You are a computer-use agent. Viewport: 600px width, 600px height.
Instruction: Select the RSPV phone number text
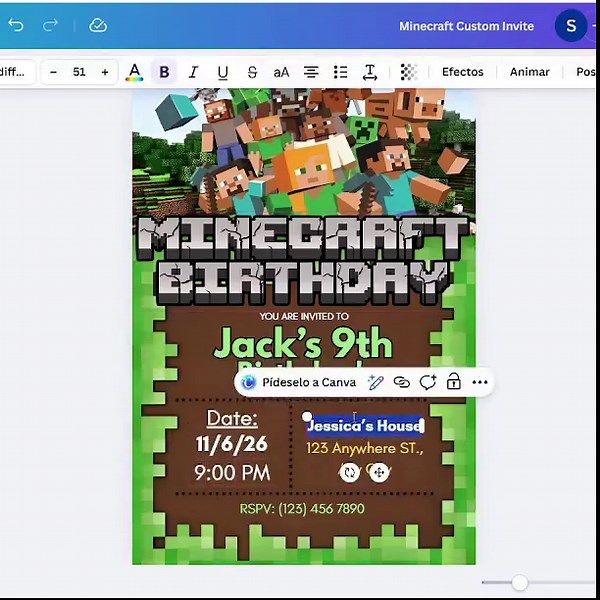[x=302, y=509]
